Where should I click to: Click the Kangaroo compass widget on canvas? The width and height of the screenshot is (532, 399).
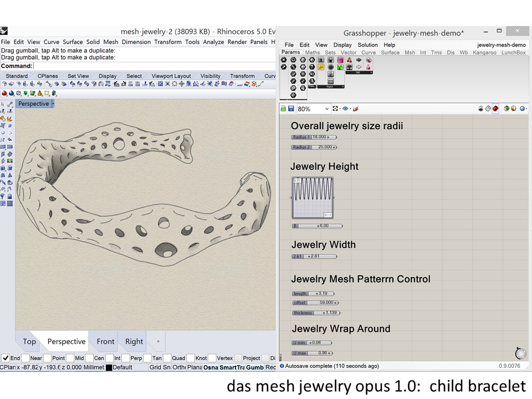pos(520,353)
